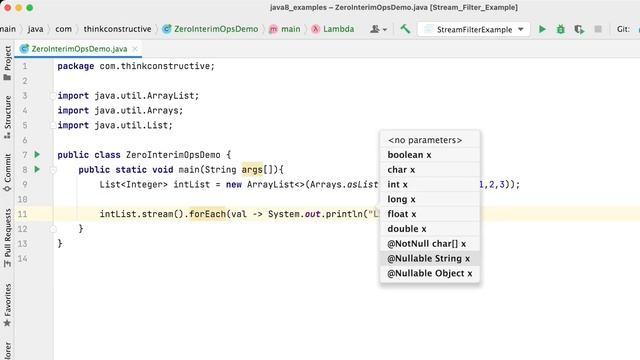
Task: Click the forEach method call on line 11
Action: (x=207, y=214)
